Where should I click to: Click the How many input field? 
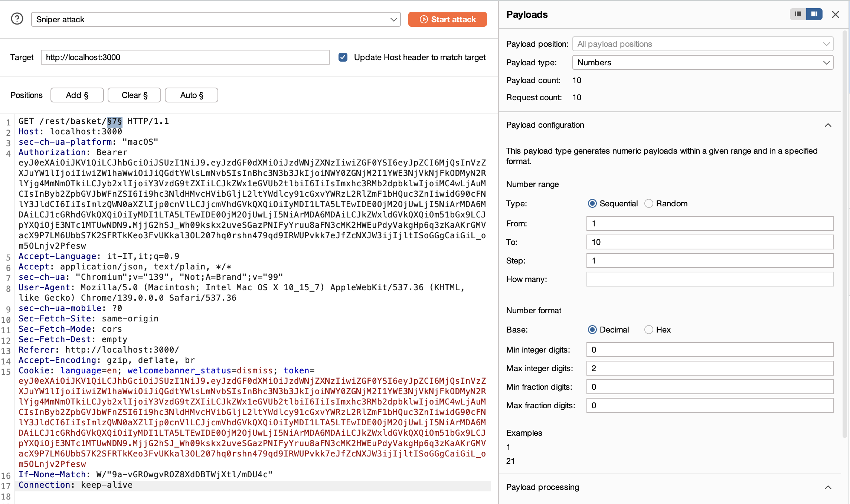click(709, 279)
